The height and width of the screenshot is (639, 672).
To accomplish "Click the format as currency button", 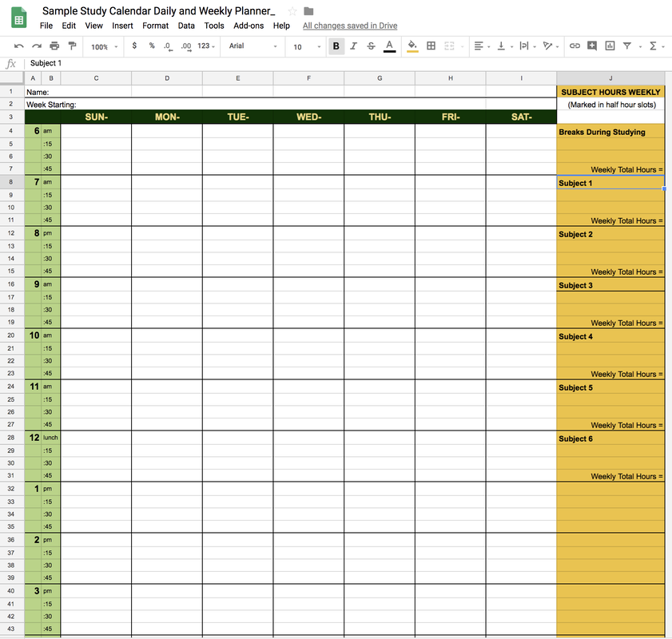I will [x=134, y=46].
